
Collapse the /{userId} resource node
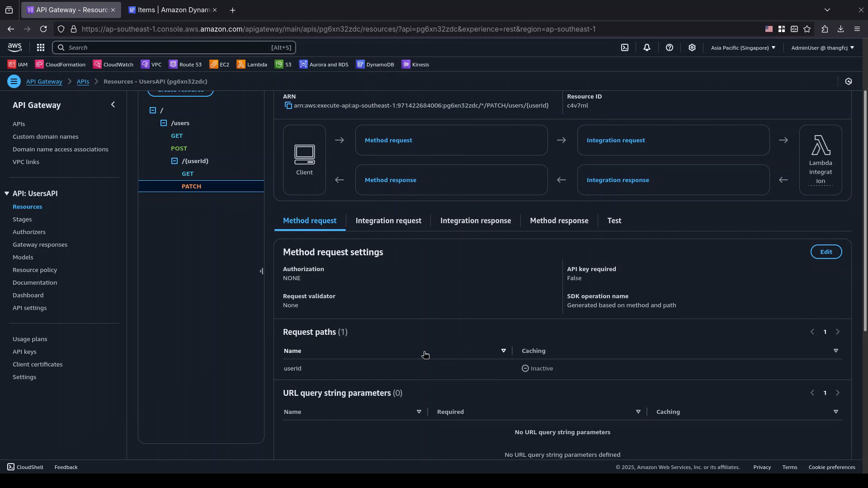(x=175, y=161)
